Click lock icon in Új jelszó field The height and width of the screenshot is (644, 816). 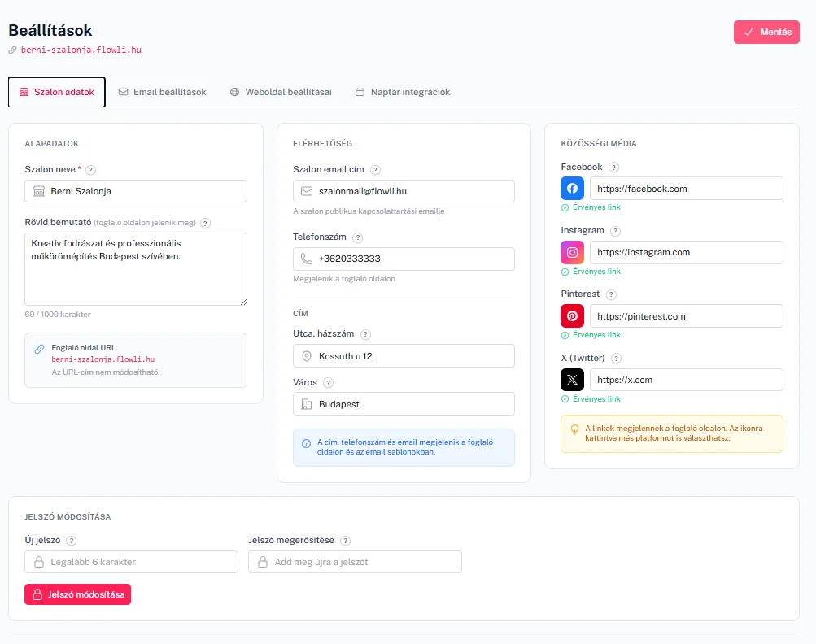tap(39, 562)
